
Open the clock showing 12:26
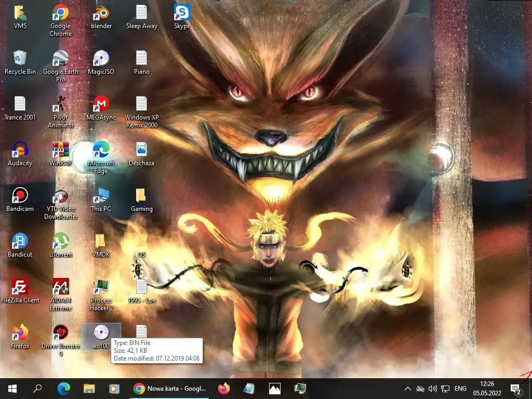(x=487, y=389)
